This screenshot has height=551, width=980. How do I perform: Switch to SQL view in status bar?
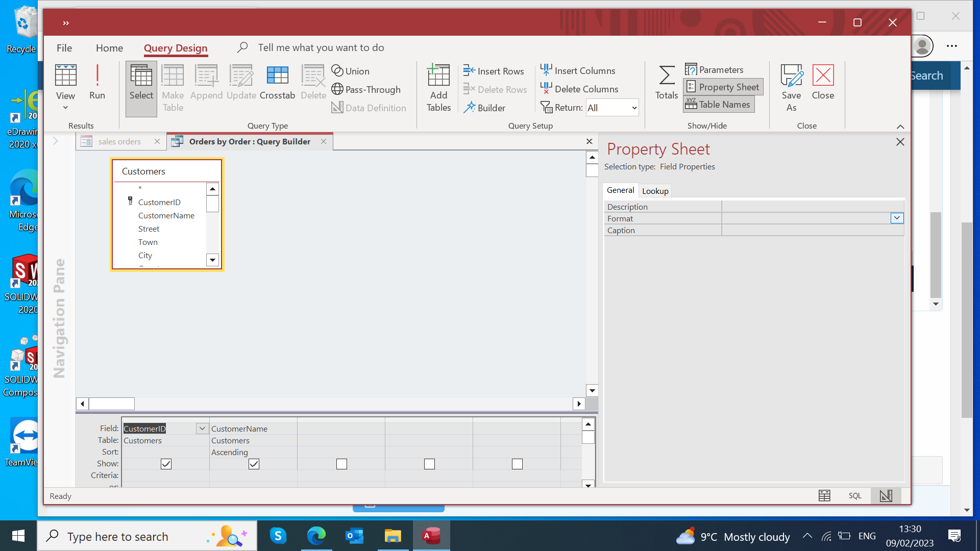point(855,495)
